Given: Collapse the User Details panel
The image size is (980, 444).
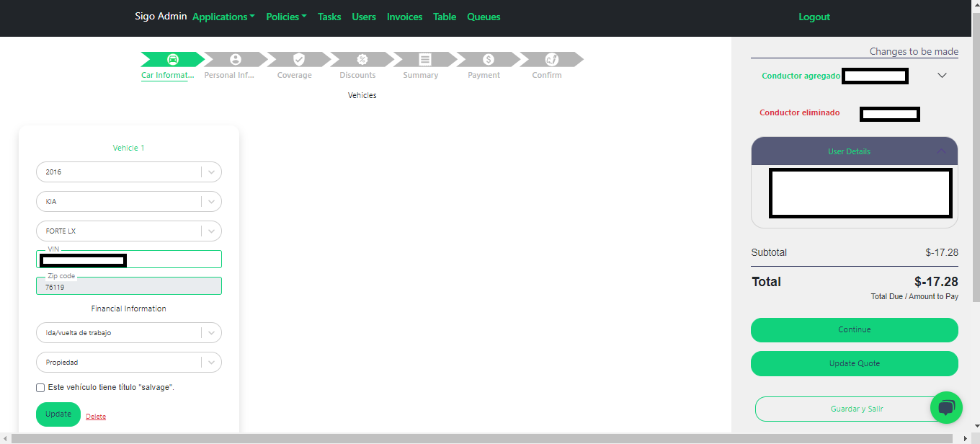Looking at the screenshot, I should (x=941, y=151).
